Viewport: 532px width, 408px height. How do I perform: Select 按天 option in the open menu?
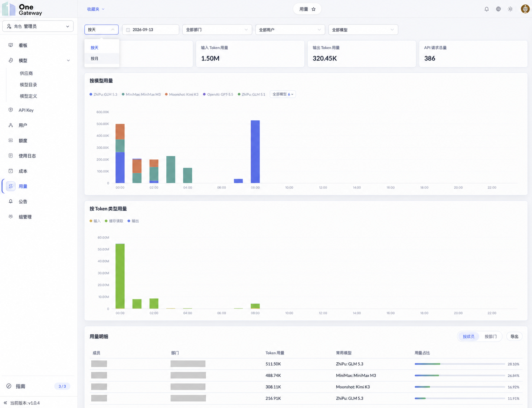(102, 48)
